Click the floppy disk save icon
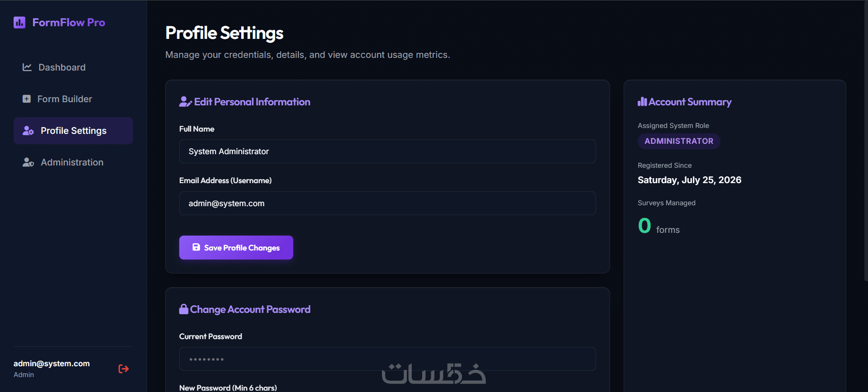868x392 pixels. (x=196, y=247)
